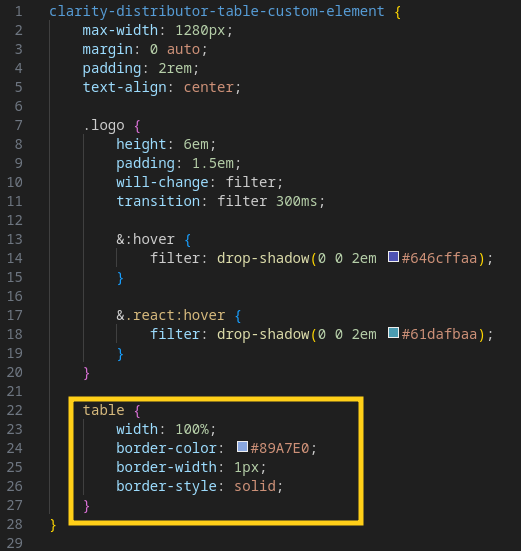Viewport: 521px width, 551px height.
Task: Click line number 22 in gutter
Action: pos(15,410)
